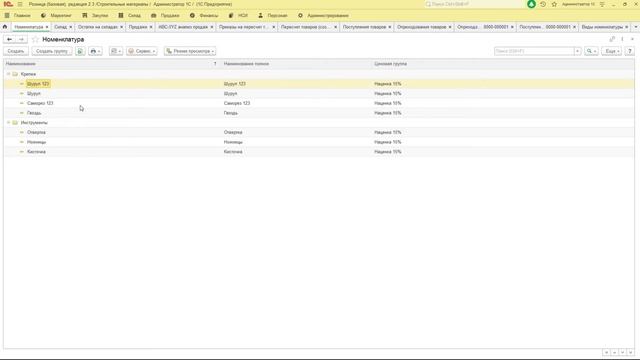Open help with the question mark button
640x360 pixels.
(x=629, y=51)
